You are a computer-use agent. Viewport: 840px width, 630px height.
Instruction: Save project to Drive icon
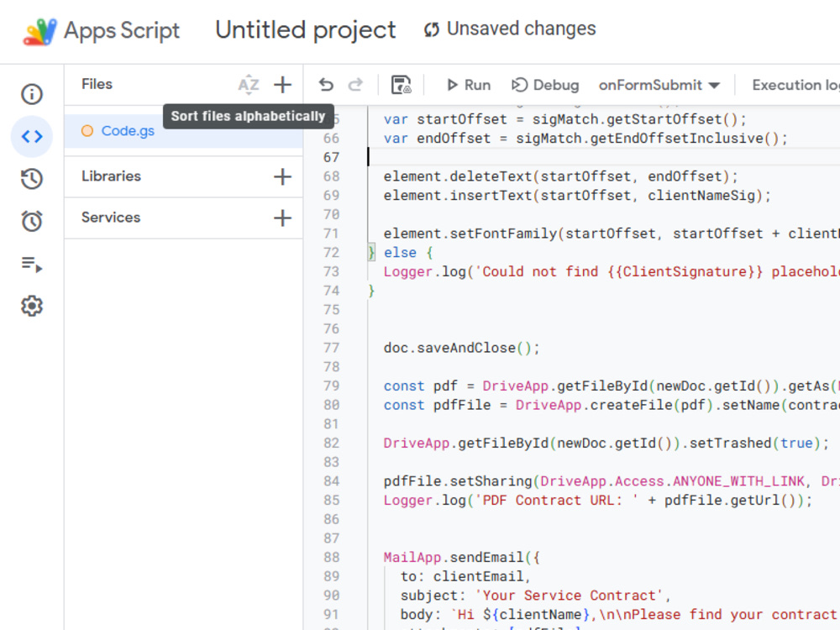(x=401, y=85)
